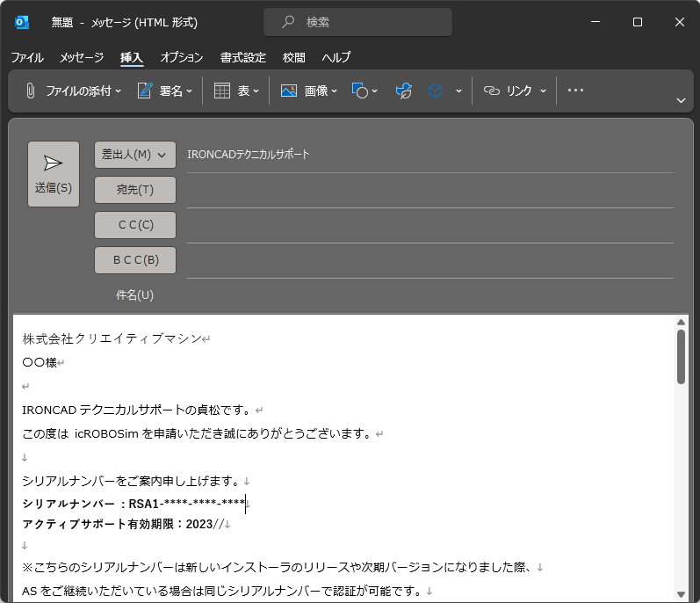Expand the shapes dropdown arrow
Viewport: 700px width, 603px height.
coord(374,91)
